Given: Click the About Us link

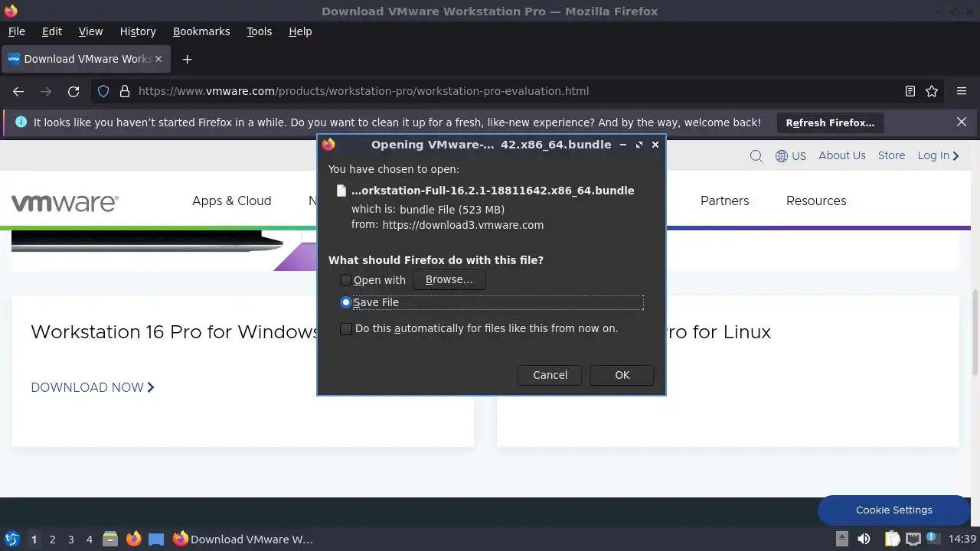Looking at the screenshot, I should pos(842,156).
